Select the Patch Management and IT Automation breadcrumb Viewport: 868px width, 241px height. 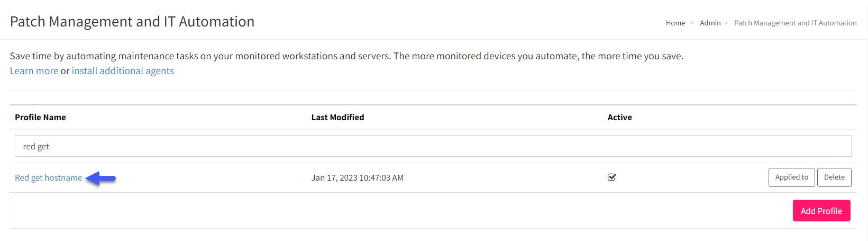pos(795,23)
